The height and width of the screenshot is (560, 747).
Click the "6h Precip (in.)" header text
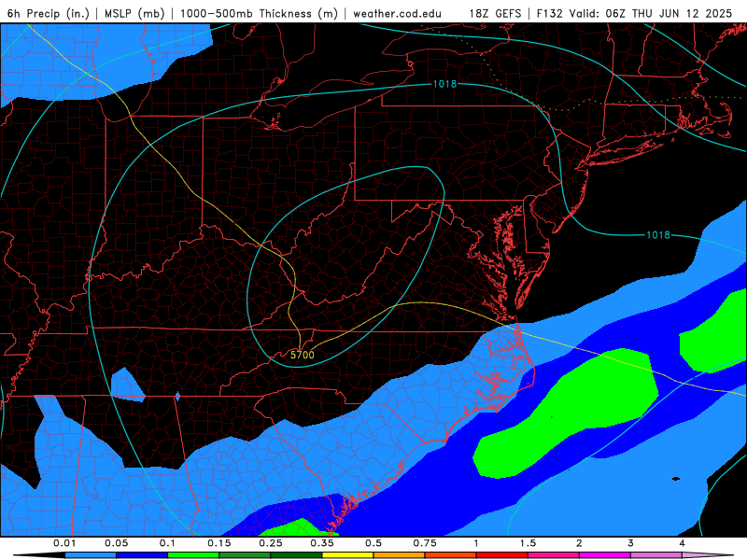(49, 13)
